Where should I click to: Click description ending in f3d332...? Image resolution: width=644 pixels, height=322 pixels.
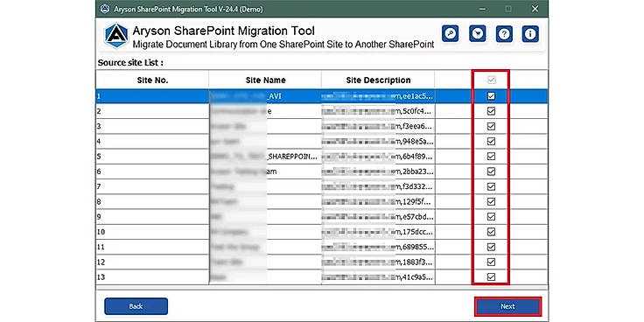(x=378, y=187)
